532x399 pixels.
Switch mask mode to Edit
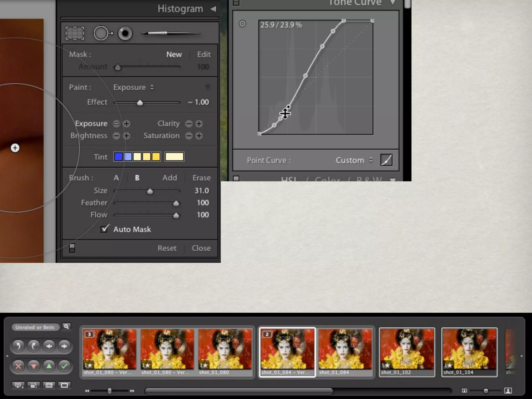coord(204,55)
